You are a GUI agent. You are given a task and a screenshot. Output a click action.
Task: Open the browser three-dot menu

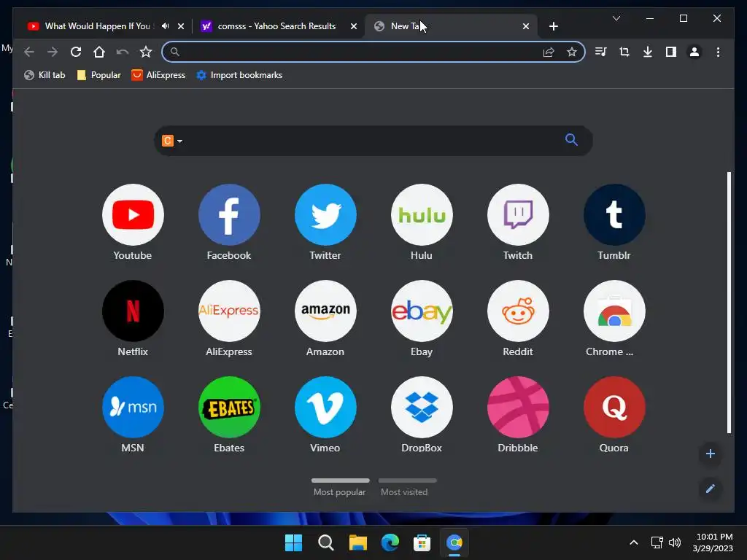pyautogui.click(x=718, y=52)
